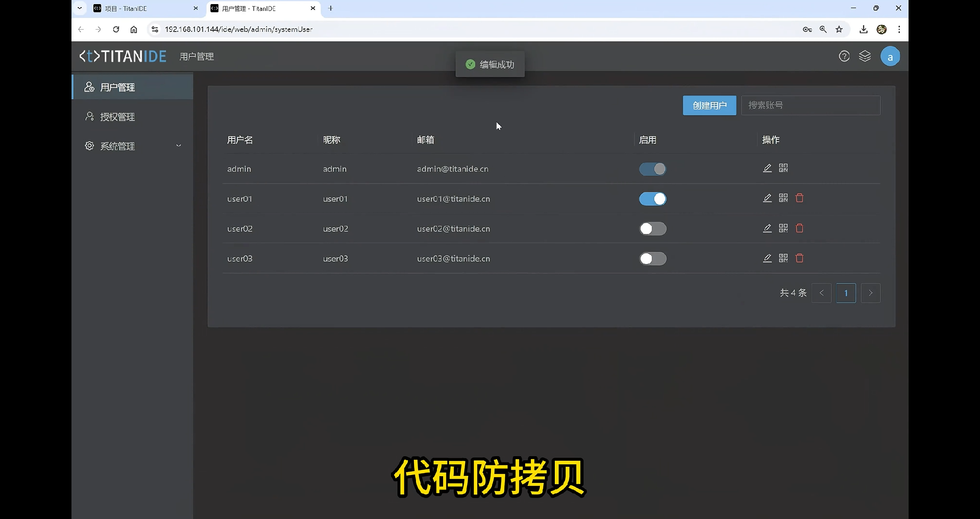
Task: Enable the user02 account toggle
Action: pos(653,229)
